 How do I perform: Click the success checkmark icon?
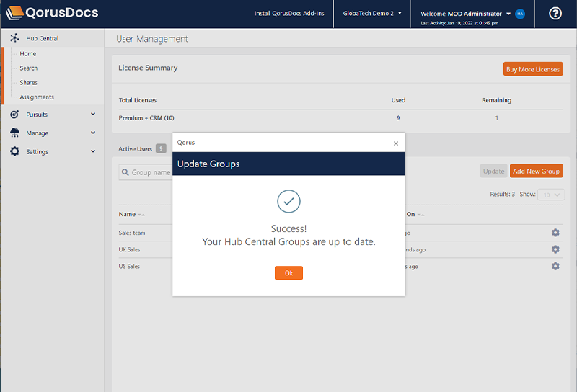tap(288, 201)
